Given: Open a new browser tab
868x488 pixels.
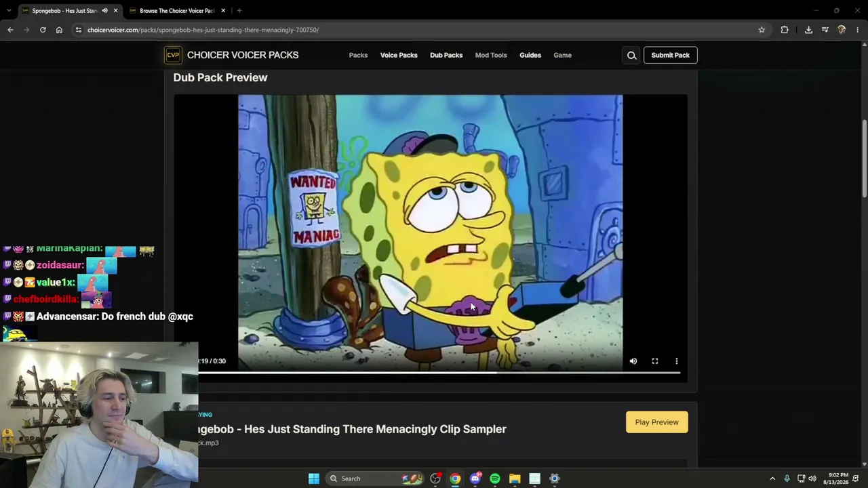Looking at the screenshot, I should coord(239,11).
